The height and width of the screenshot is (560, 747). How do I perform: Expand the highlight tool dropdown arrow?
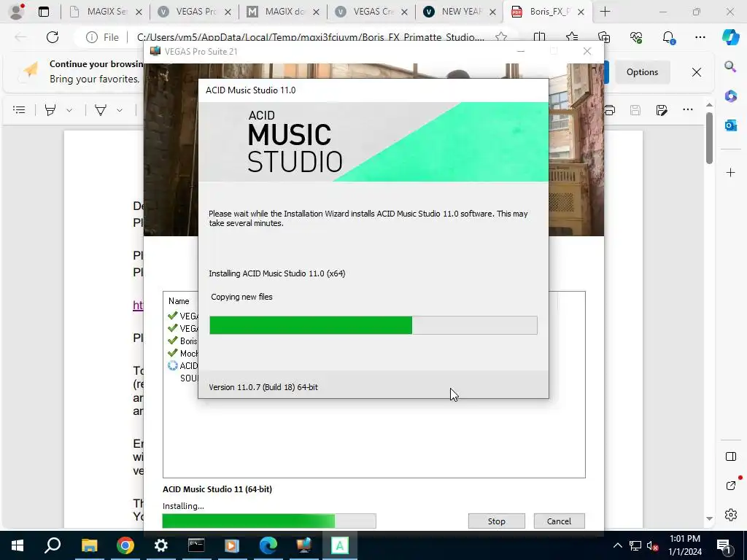pos(69,111)
